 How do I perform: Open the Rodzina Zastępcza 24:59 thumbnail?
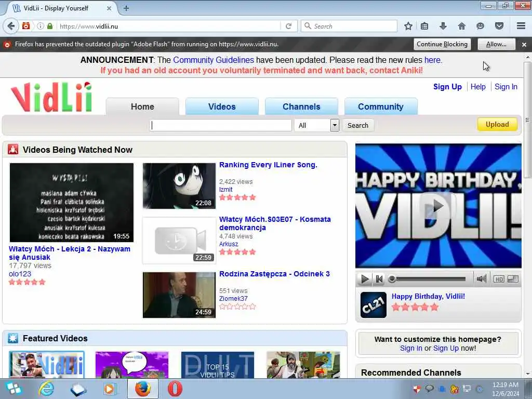[179, 295]
